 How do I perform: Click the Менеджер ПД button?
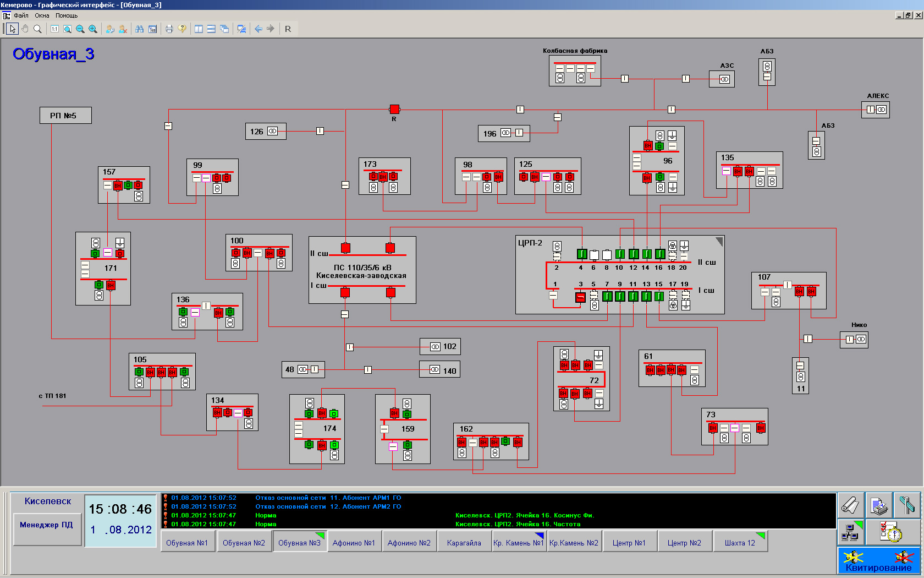[x=47, y=529]
